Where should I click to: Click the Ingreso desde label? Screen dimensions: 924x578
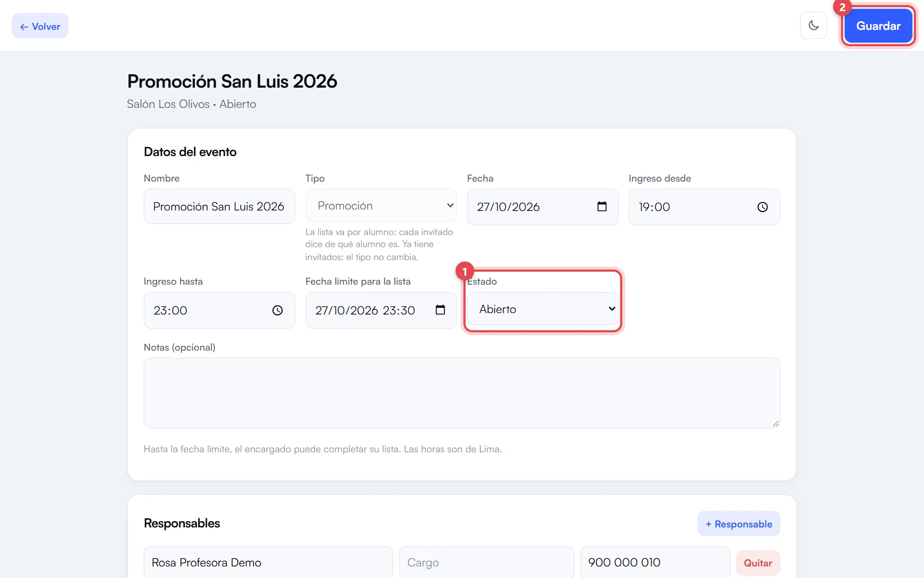tap(659, 178)
